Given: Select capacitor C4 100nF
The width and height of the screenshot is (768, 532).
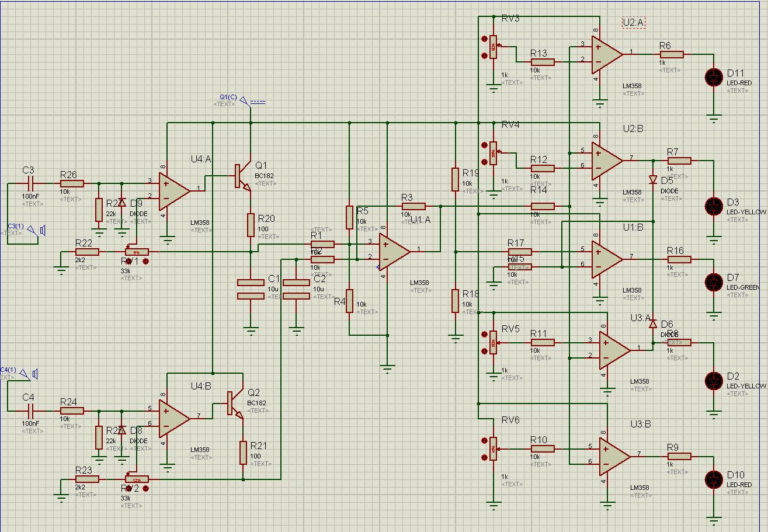Looking at the screenshot, I should [30, 411].
